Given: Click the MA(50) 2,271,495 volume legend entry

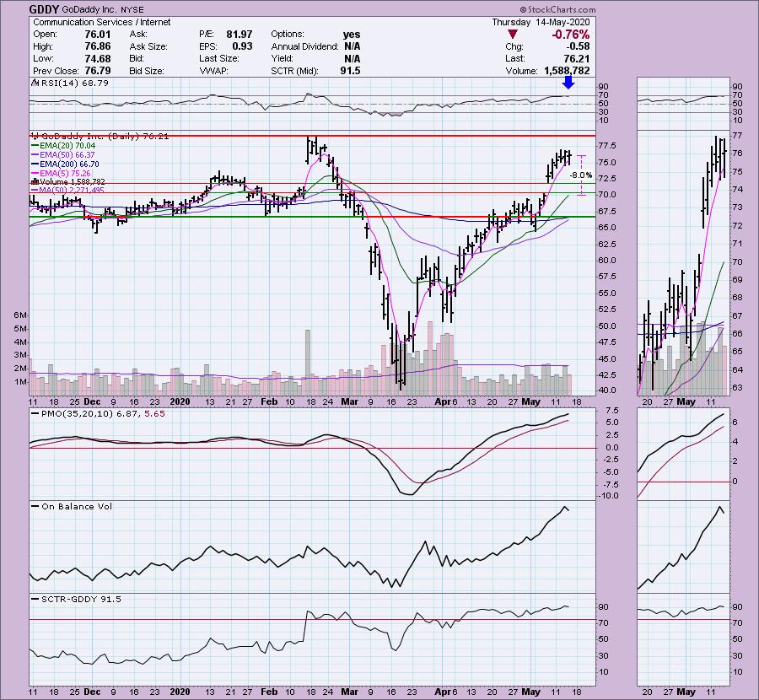Looking at the screenshot, I should pos(68,191).
